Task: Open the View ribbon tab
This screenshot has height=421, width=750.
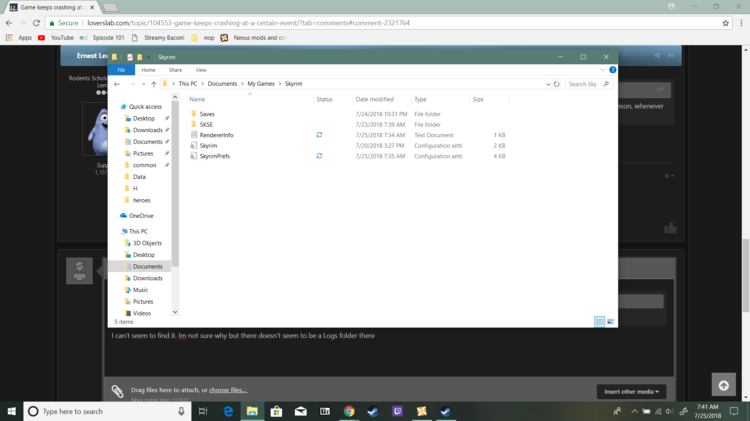Action: 201,70
